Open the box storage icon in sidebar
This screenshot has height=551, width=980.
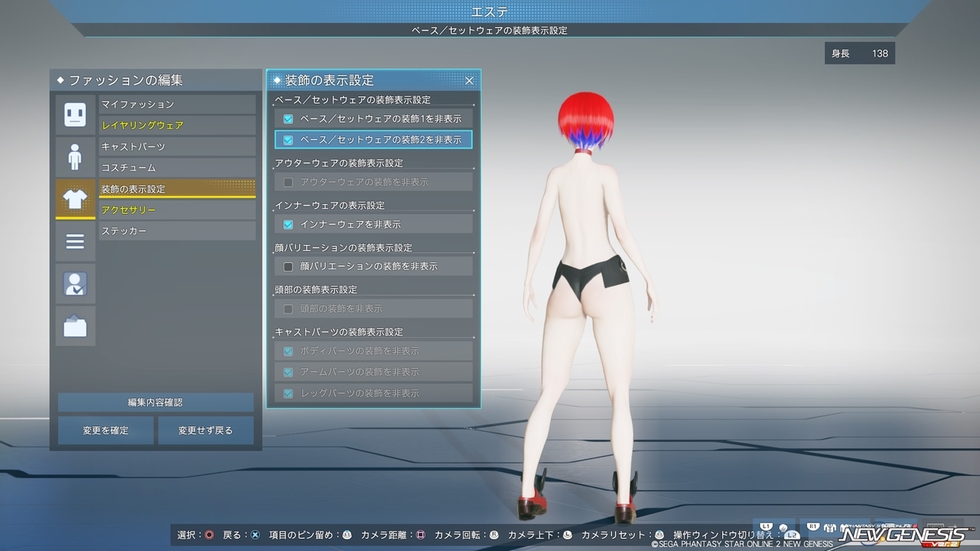(x=75, y=327)
